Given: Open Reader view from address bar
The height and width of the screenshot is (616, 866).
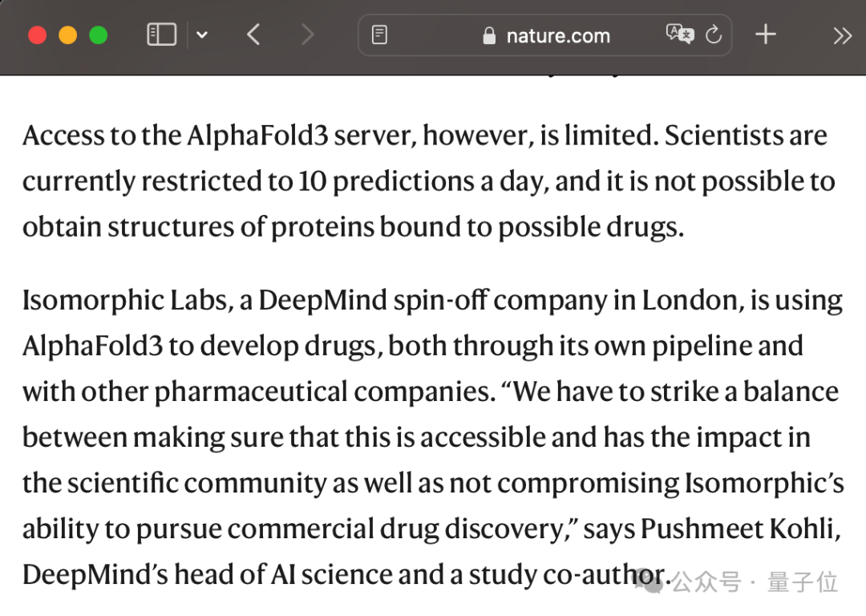Looking at the screenshot, I should [379, 34].
